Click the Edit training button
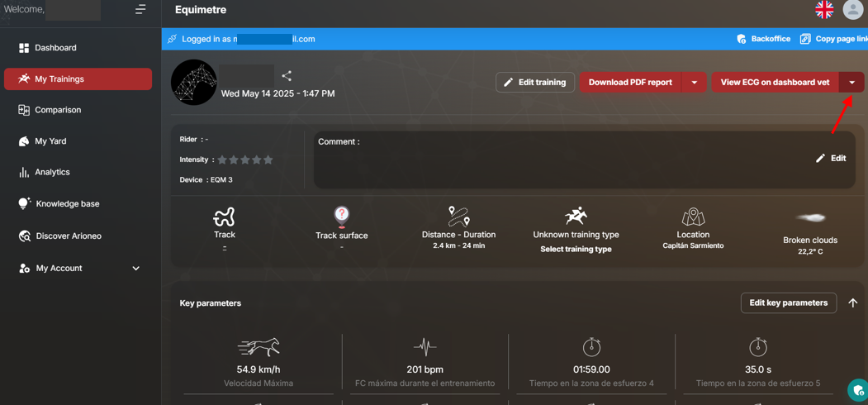 pyautogui.click(x=534, y=82)
